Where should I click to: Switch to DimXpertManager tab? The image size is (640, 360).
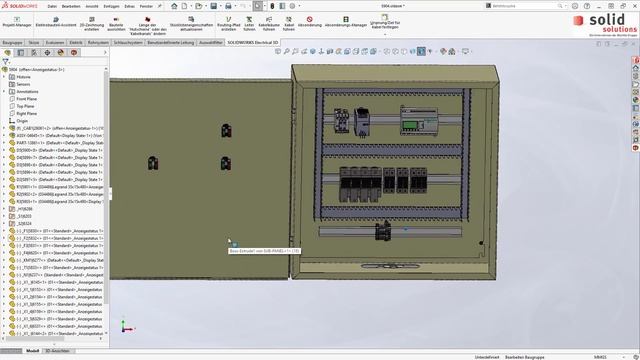pyautogui.click(x=47, y=53)
